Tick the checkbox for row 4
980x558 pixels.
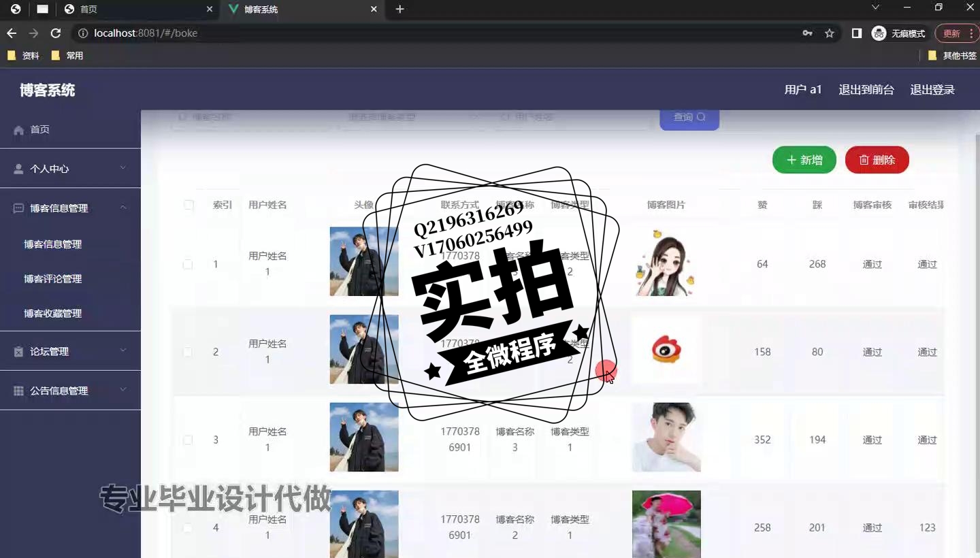pos(188,527)
